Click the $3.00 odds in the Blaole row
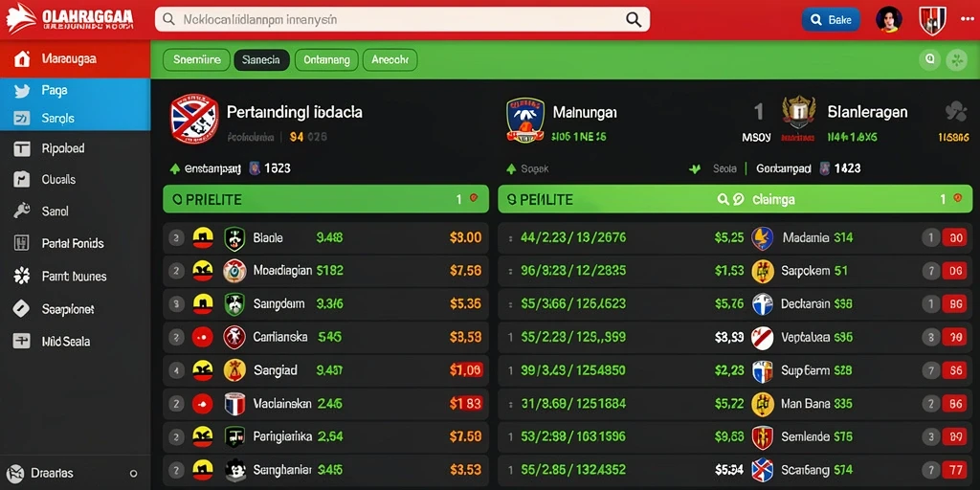This screenshot has height=490, width=980. [465, 238]
